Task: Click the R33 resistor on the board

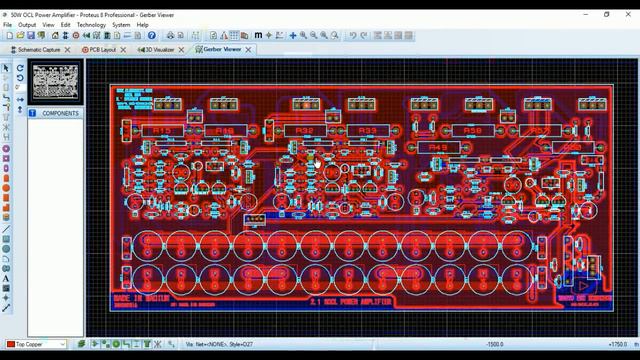Action: 368,131
